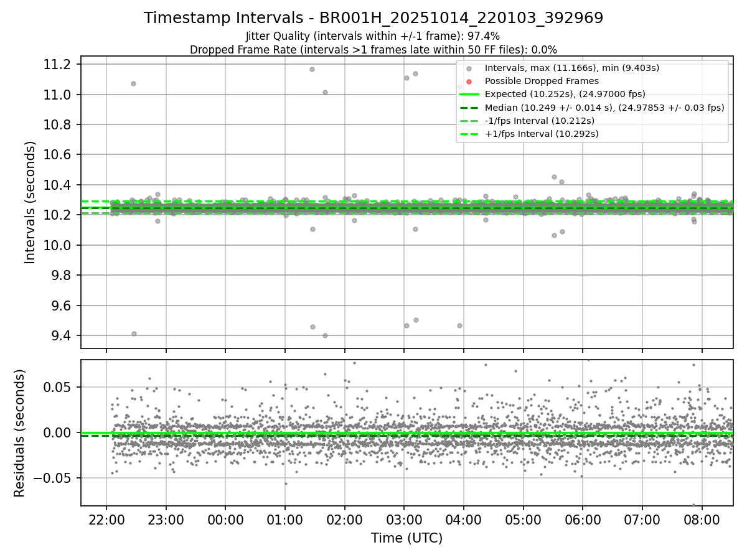Click the 'Residuals (seconds)' y-axis label

[x=19, y=433]
